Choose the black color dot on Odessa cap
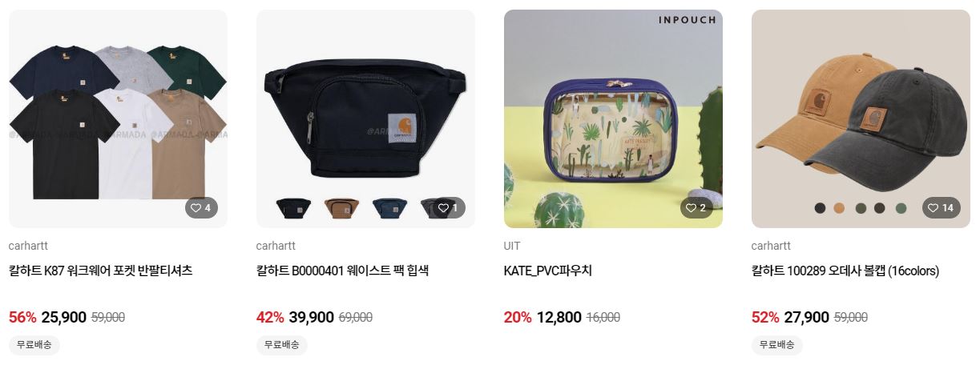980x365 pixels. [x=820, y=208]
